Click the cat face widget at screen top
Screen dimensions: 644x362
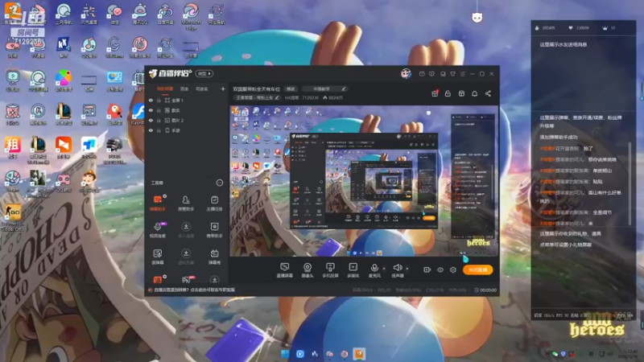[x=477, y=17]
